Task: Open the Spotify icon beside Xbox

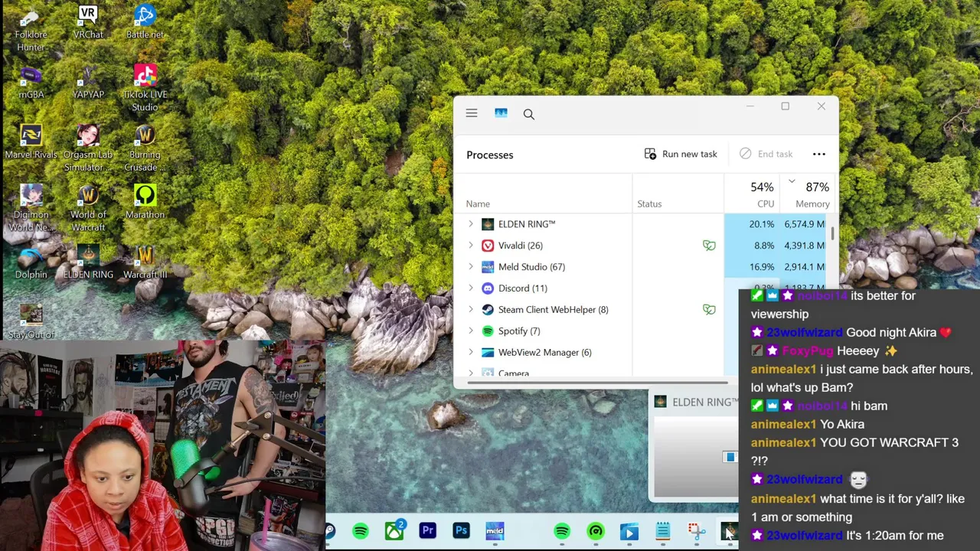Action: (x=361, y=531)
